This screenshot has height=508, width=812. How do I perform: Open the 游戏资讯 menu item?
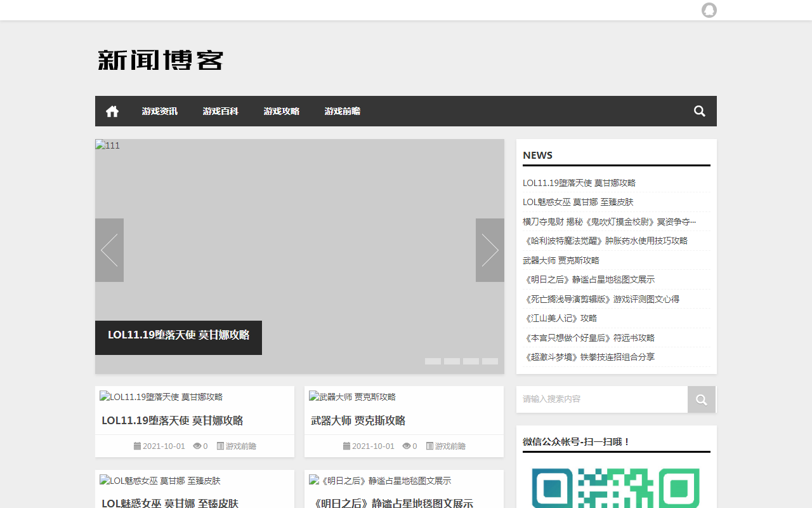coord(160,111)
